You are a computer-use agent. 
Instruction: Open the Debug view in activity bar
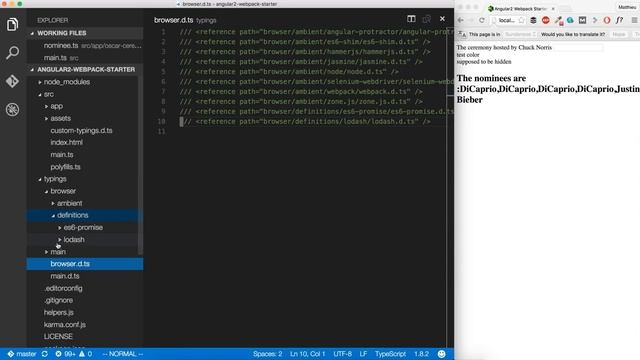[13, 109]
